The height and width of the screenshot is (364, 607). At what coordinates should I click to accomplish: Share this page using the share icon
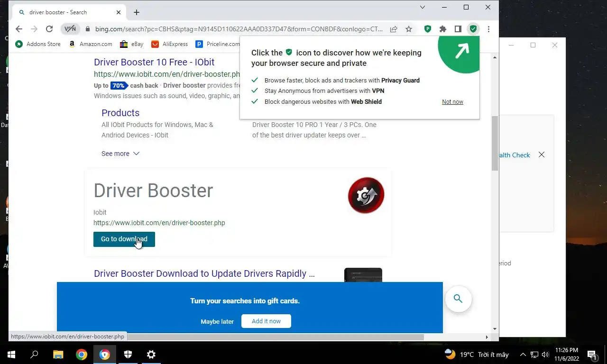[x=394, y=29]
